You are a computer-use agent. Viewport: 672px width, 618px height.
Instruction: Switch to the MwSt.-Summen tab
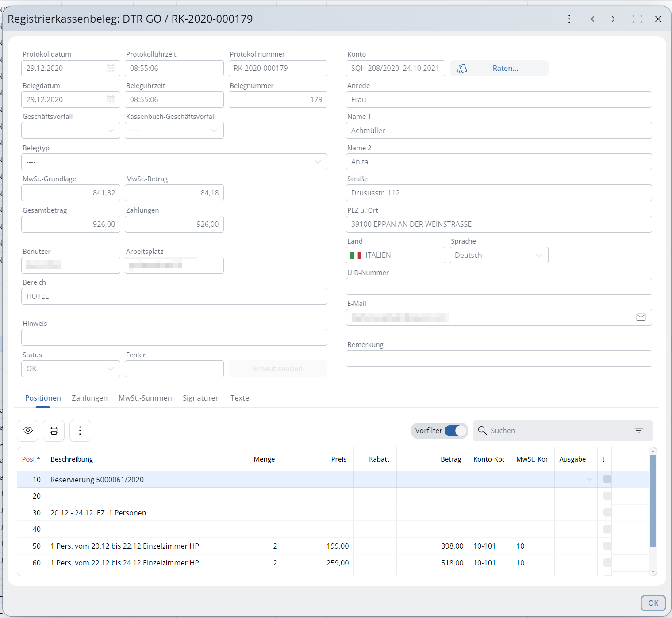(x=145, y=398)
